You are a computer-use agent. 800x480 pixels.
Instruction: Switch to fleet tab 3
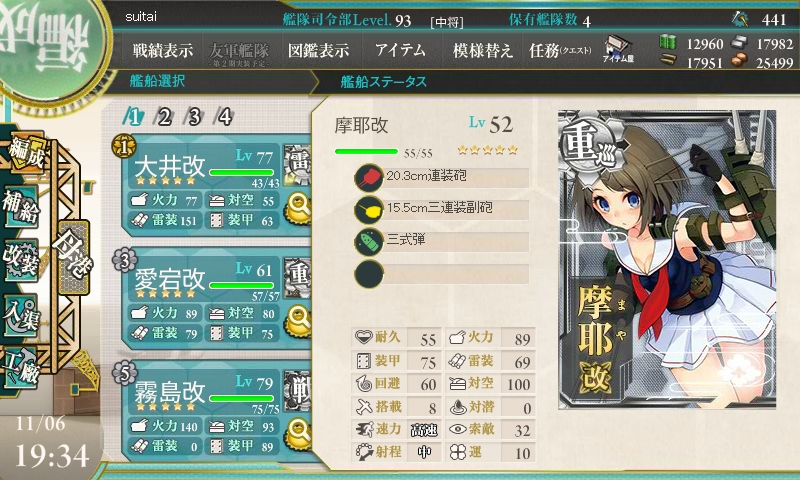[194, 117]
